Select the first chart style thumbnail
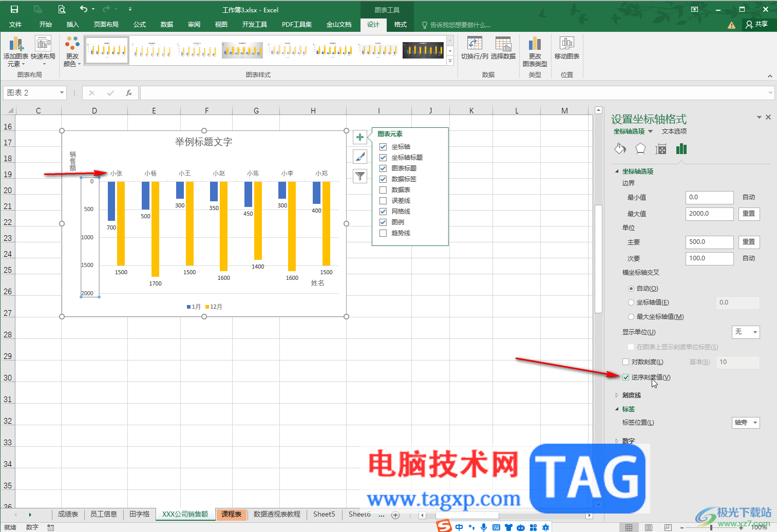Image resolution: width=777 pixels, height=532 pixels. (107, 50)
